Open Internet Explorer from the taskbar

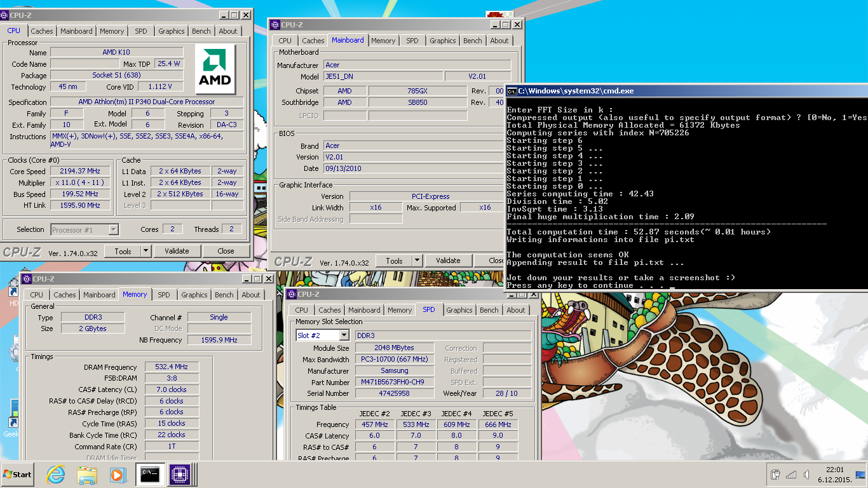coord(56,474)
